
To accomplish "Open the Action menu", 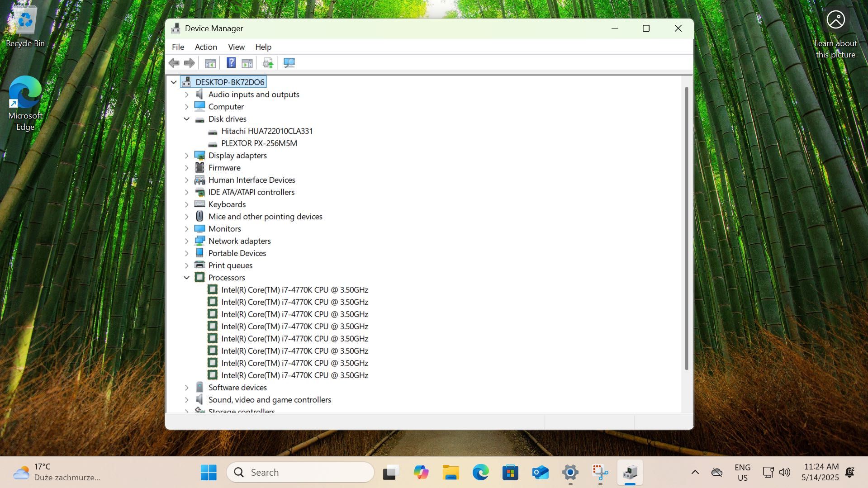I will pyautogui.click(x=206, y=47).
